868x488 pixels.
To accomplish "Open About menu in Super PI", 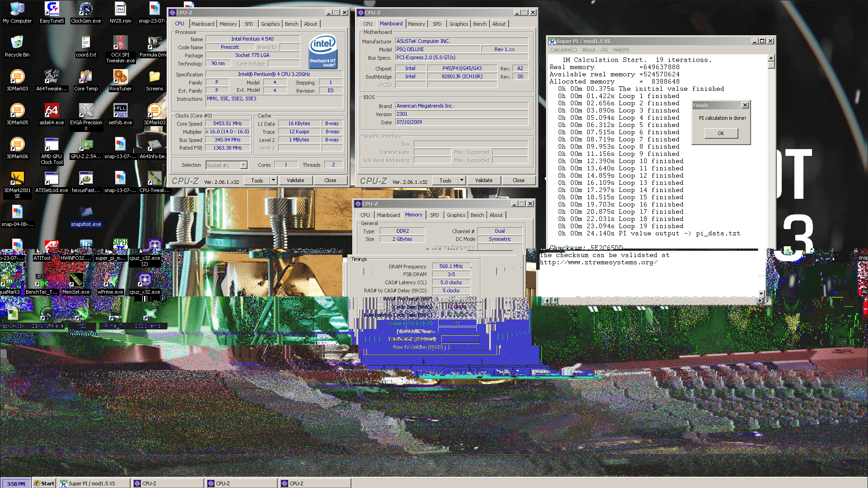I will click(595, 50).
